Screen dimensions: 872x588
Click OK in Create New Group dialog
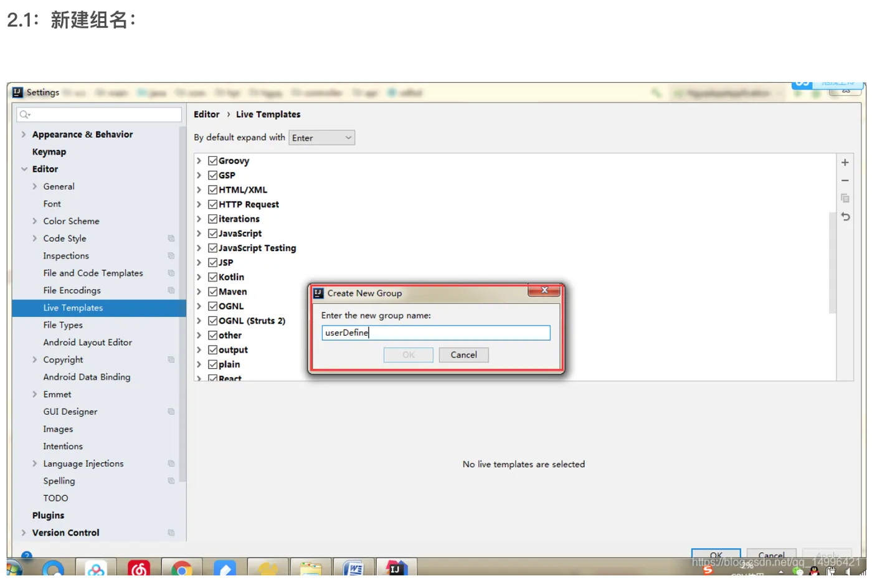(x=409, y=355)
